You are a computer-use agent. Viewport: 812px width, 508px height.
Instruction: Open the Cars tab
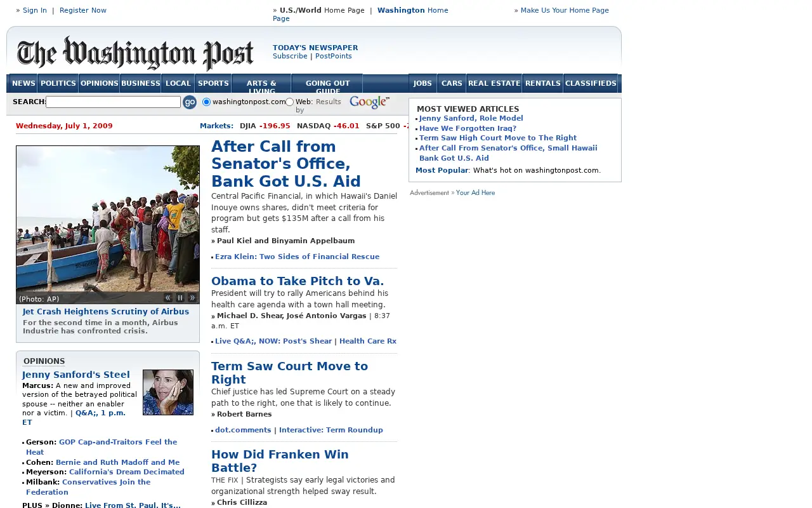coord(452,83)
